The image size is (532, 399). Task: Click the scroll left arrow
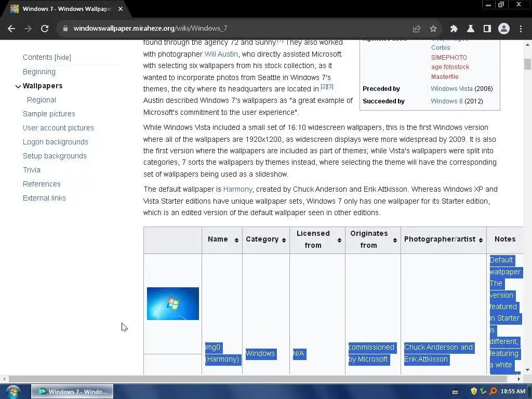pos(4,379)
